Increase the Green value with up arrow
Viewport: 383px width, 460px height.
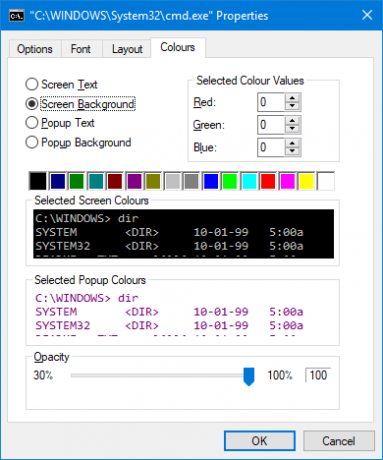point(293,121)
